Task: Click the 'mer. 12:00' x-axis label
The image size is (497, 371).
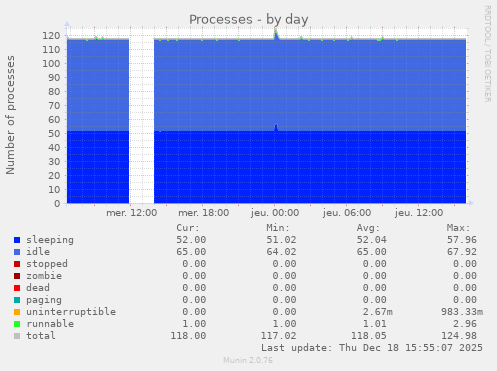Action: tap(131, 213)
